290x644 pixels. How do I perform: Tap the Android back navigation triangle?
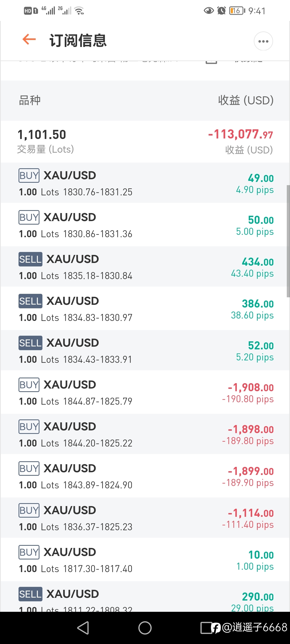point(83,628)
